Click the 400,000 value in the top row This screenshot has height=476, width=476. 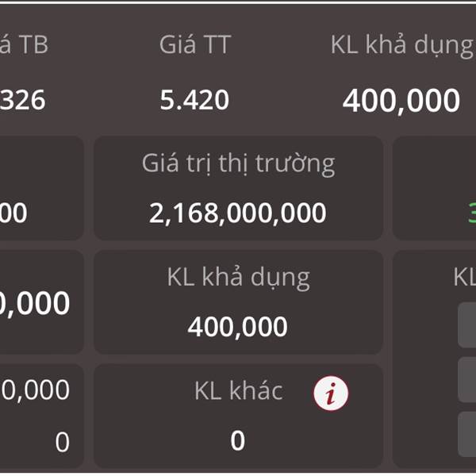tap(401, 101)
